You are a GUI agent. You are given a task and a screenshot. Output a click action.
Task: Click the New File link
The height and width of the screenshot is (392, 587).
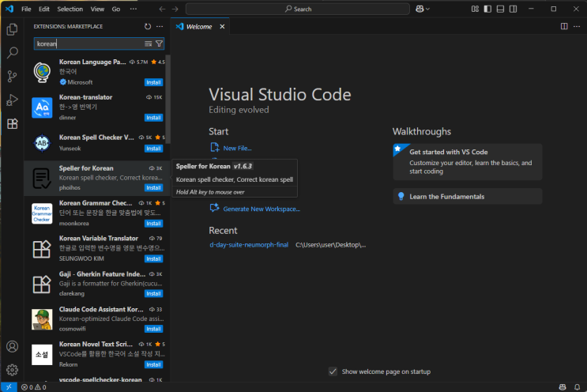click(237, 149)
